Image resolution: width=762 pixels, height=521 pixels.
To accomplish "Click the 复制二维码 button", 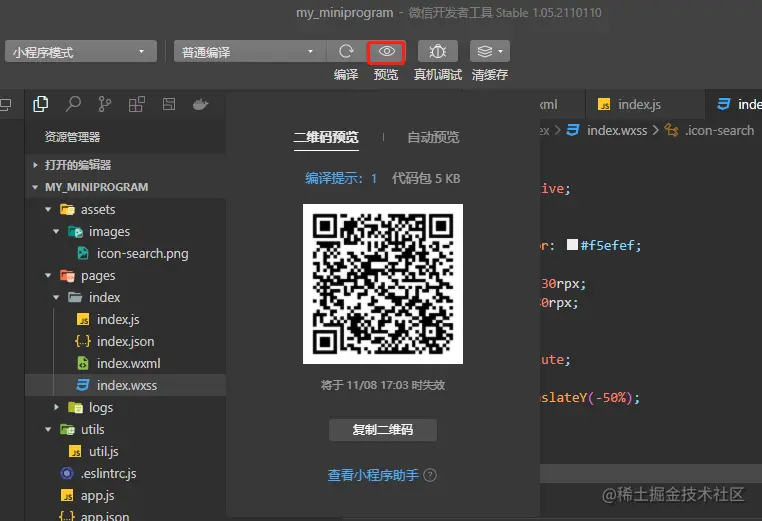I will point(383,430).
